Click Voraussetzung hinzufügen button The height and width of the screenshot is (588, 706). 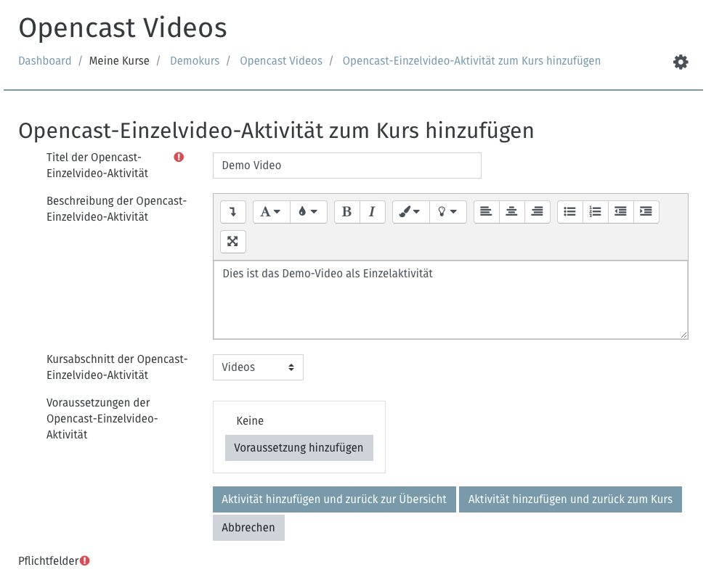click(299, 448)
